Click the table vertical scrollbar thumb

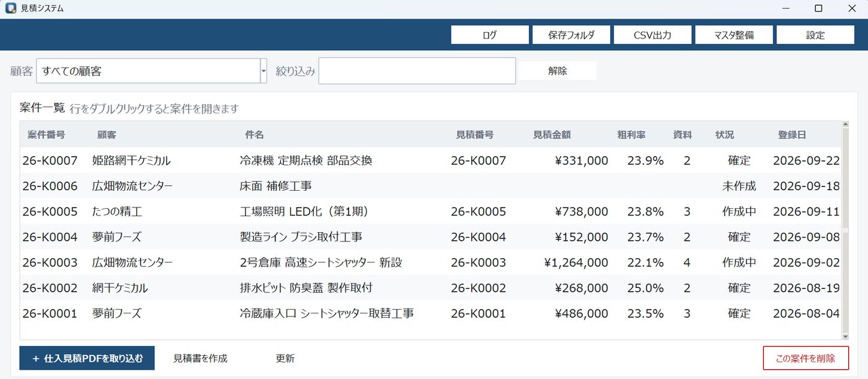[844, 230]
